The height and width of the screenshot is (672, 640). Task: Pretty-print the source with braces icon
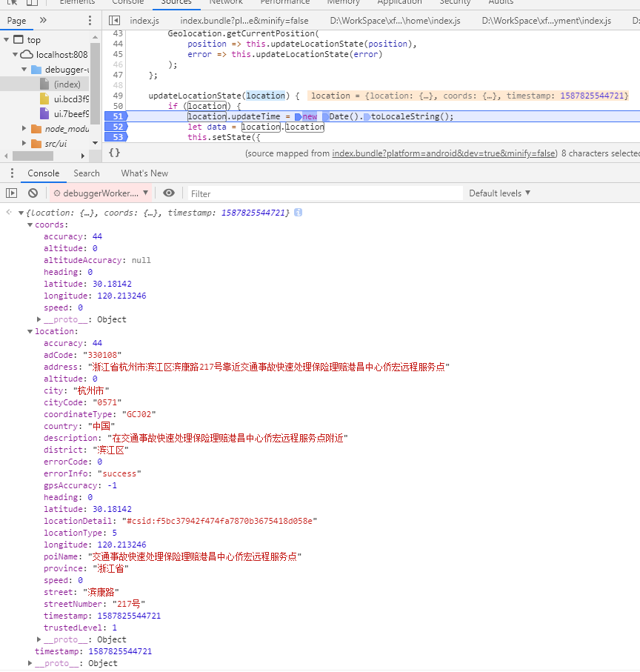point(114,153)
